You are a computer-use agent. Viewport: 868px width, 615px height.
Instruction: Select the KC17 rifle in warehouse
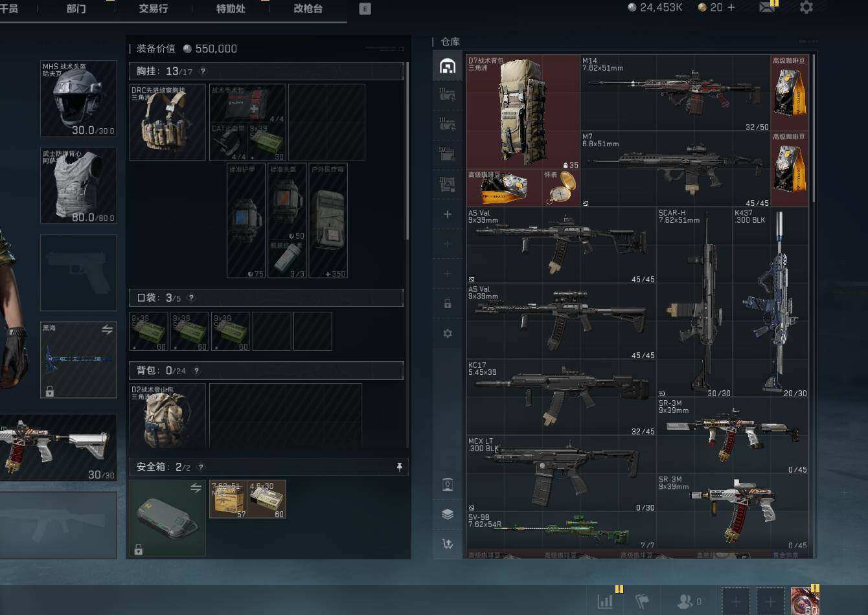point(561,397)
